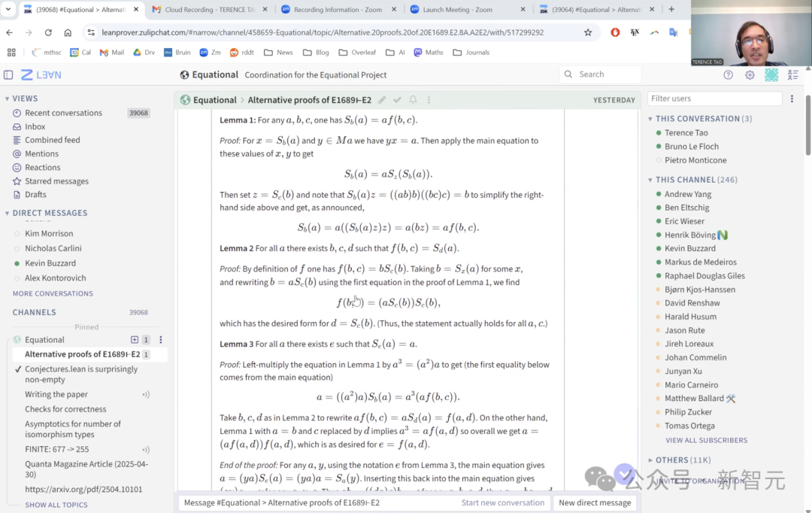Switch to the (39064) #Equational tab
Screen dimensions: 812x513
[x=596, y=9]
